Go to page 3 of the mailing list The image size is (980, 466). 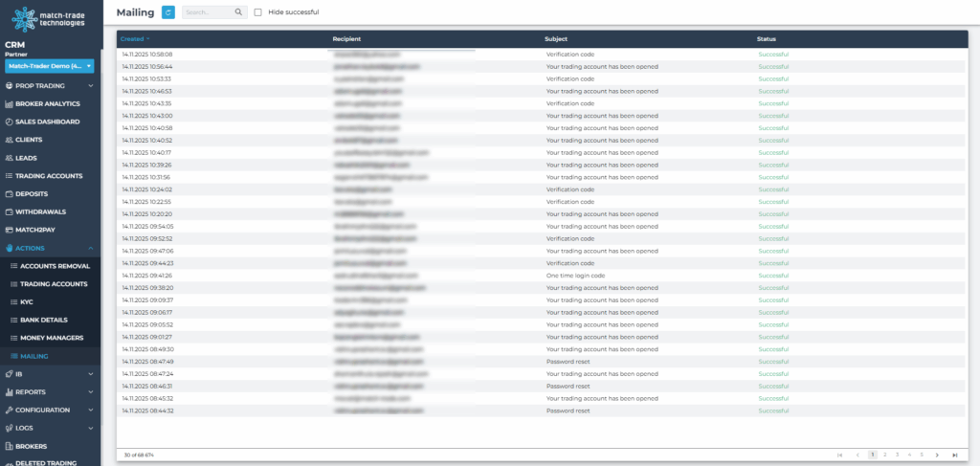(897, 455)
